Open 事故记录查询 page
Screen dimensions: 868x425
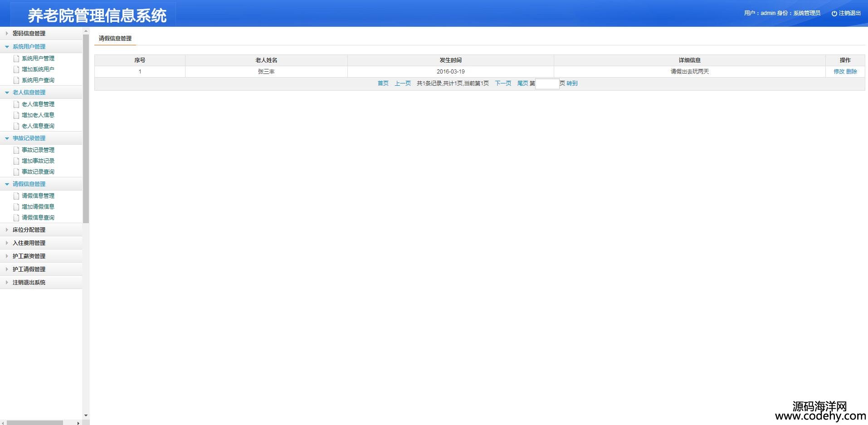click(x=38, y=172)
